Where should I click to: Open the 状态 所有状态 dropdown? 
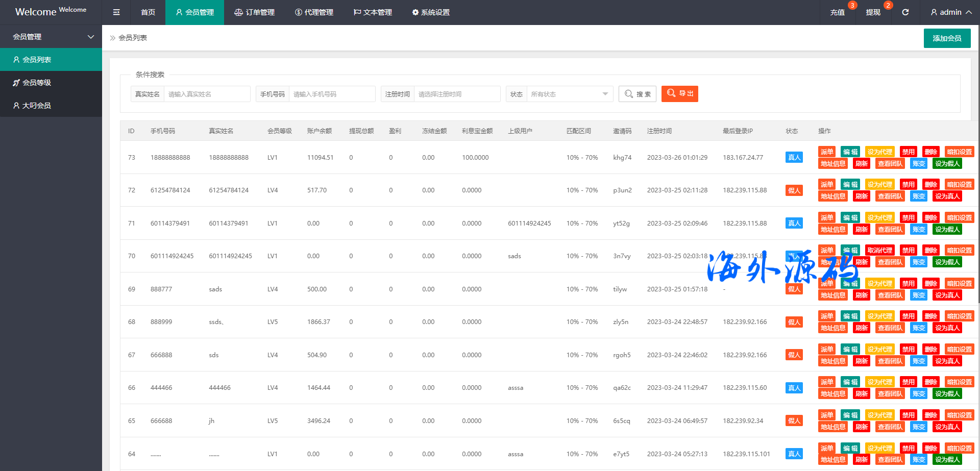[569, 94]
